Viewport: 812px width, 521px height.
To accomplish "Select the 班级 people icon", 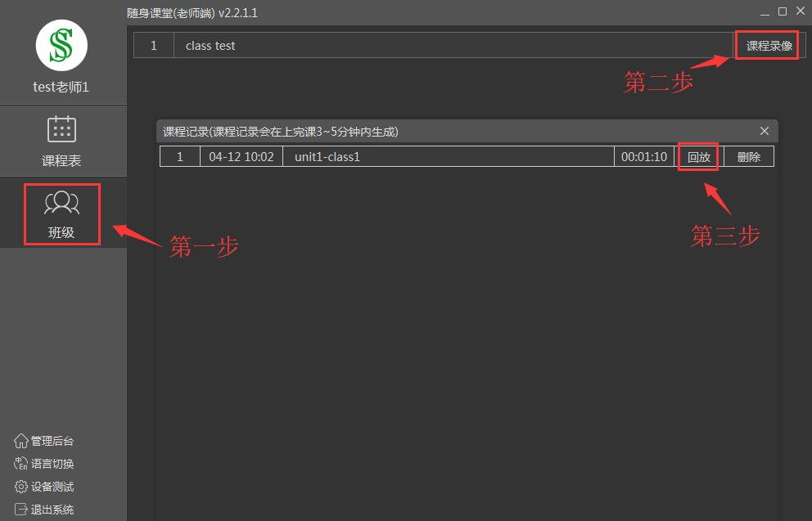I will click(x=61, y=201).
